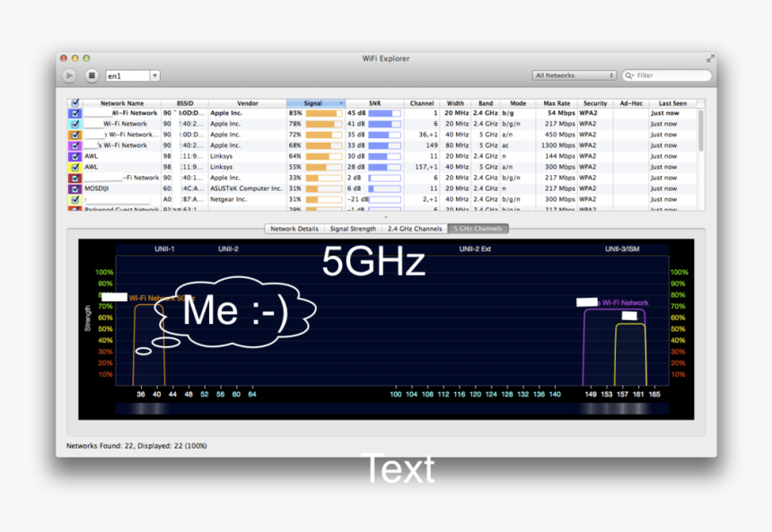Sort by Ad-Hoc column header
This screenshot has width=772, height=532.
[x=631, y=103]
